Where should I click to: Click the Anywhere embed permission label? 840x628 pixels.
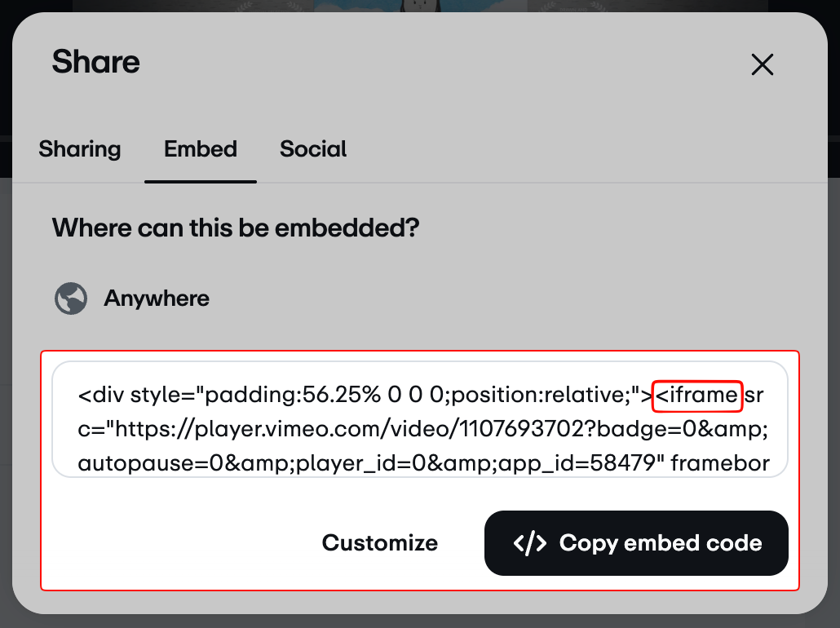[157, 299]
